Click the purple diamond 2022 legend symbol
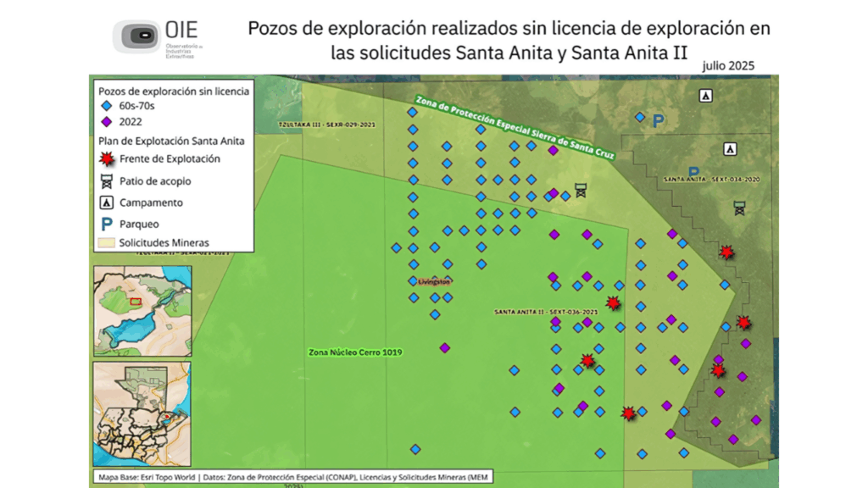The image size is (868, 488). click(x=107, y=122)
